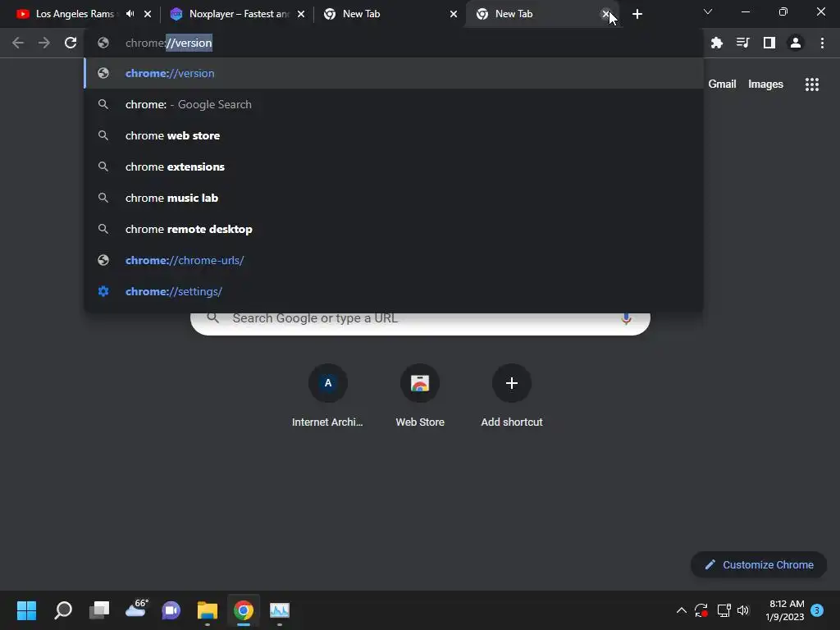The height and width of the screenshot is (630, 840).
Task: Expand the system tray hidden icons
Action: coord(682,610)
